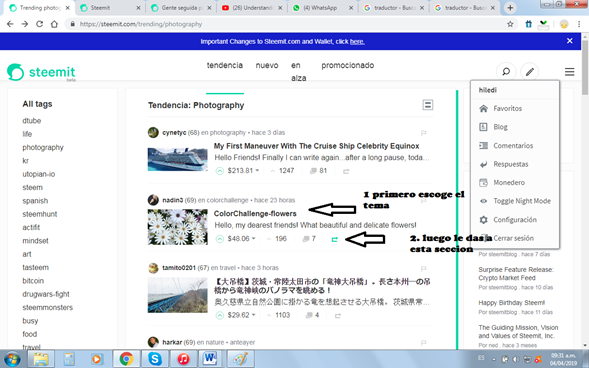The height and width of the screenshot is (368, 589).
Task: Select the dtube tag
Action: [32, 121]
